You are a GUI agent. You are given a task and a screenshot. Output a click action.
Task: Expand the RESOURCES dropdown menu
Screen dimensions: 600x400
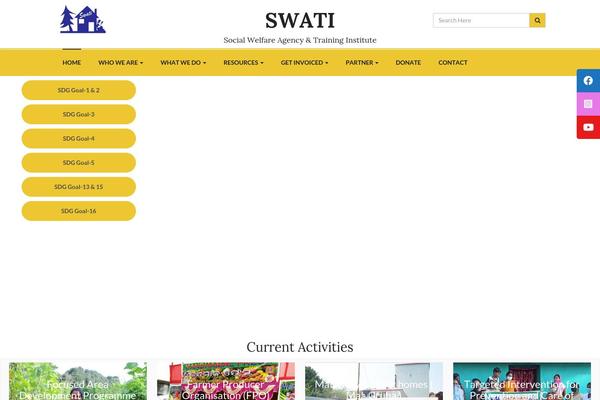[243, 62]
